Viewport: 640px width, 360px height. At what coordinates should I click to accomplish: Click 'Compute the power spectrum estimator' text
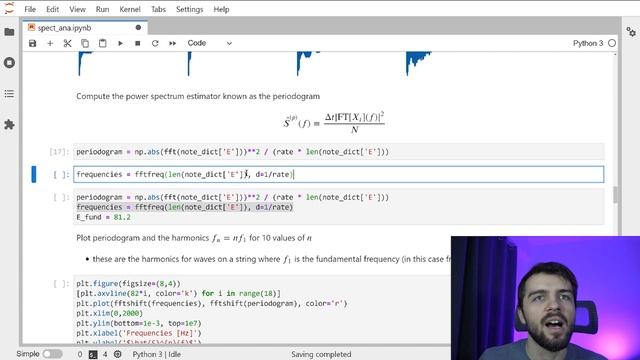198,96
